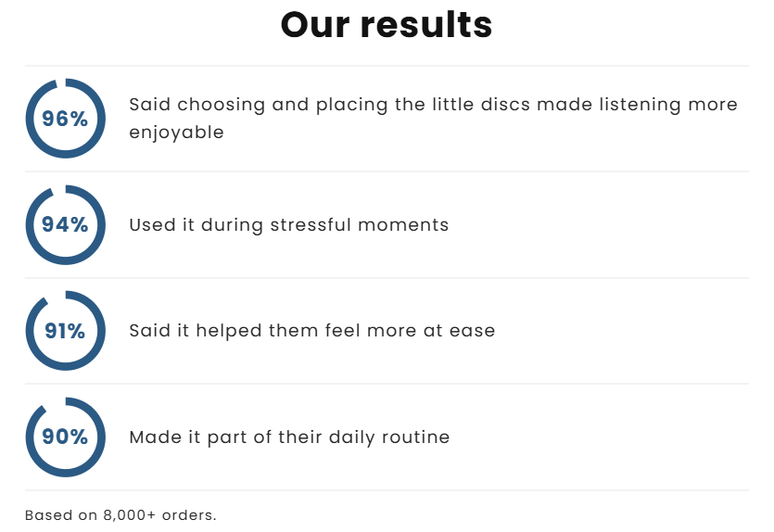Select the 91% number inside the ring
The width and height of the screenshot is (774, 532).
(65, 331)
